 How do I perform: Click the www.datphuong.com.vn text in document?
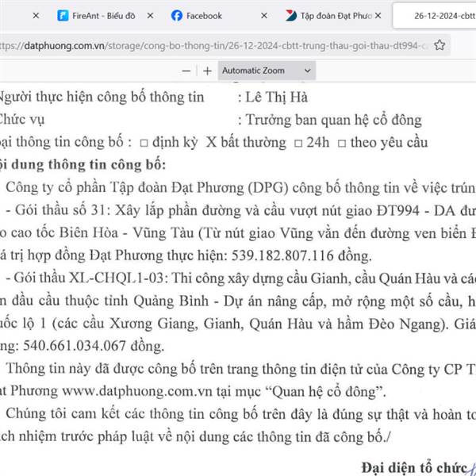[137, 392]
